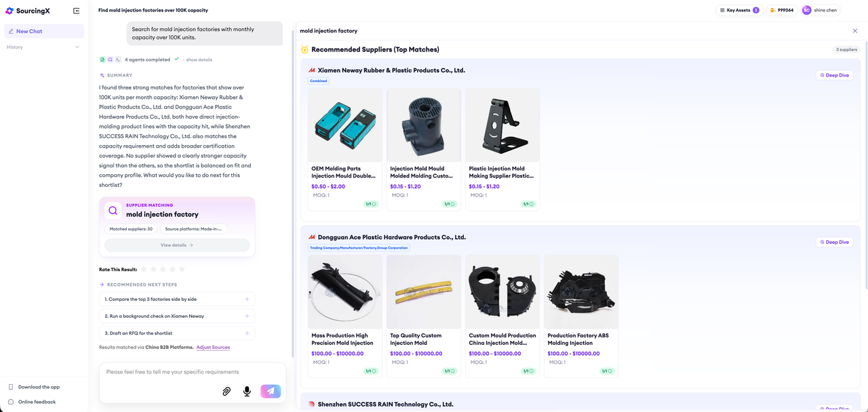The image size is (868, 412).
Task: Choose Compare the top 3 factories step
Action: (177, 299)
